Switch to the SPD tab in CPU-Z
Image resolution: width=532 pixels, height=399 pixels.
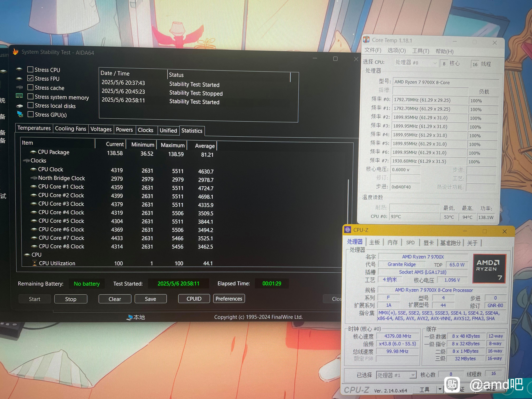tap(410, 243)
